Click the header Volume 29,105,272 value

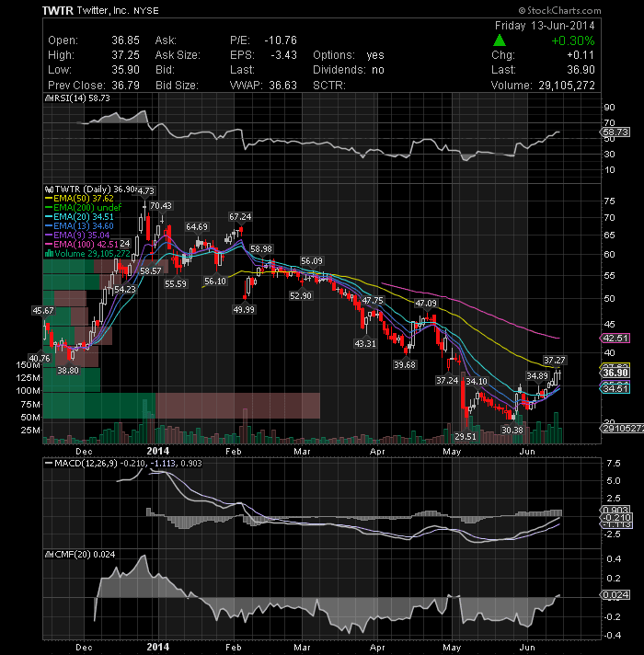point(567,86)
